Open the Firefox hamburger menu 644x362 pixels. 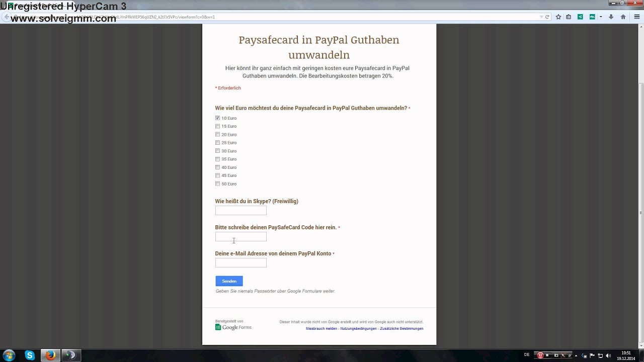click(637, 17)
